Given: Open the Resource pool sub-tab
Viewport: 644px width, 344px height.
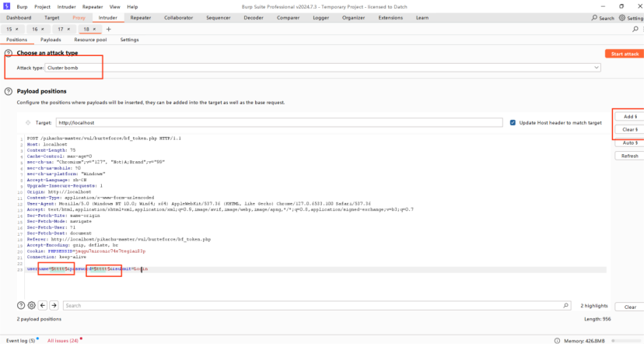Looking at the screenshot, I should pos(90,40).
